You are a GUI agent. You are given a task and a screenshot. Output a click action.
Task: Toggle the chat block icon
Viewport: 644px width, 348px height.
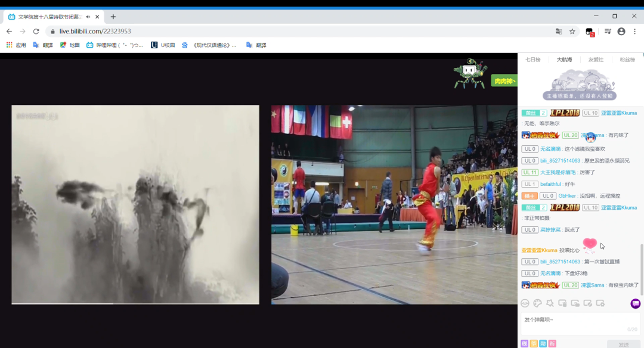coord(587,303)
